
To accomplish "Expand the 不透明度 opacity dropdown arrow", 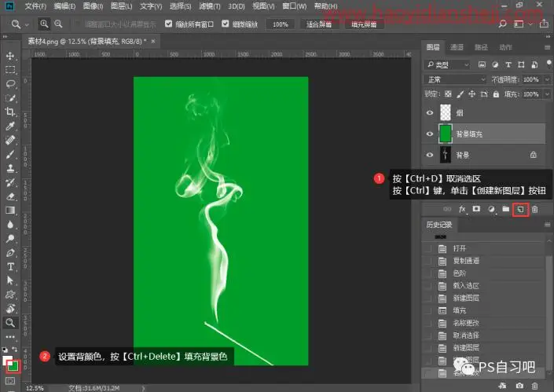I will [547, 79].
